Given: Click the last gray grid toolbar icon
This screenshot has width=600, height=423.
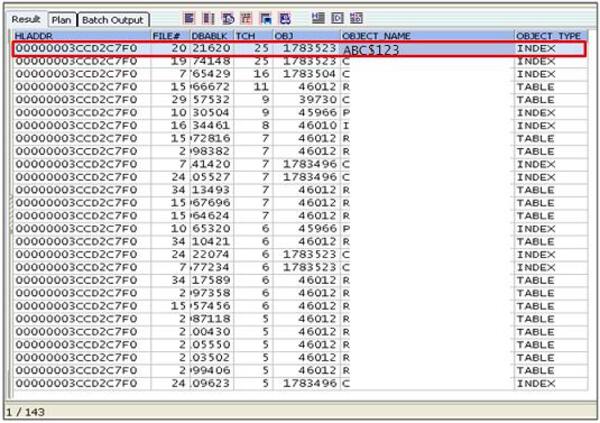Looking at the screenshot, I should (356, 18).
